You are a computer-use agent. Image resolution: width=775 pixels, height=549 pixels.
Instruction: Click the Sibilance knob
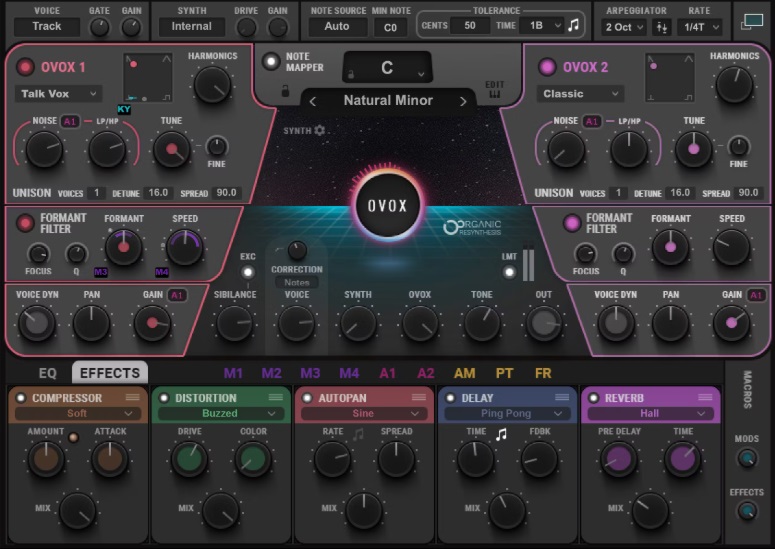pos(235,324)
